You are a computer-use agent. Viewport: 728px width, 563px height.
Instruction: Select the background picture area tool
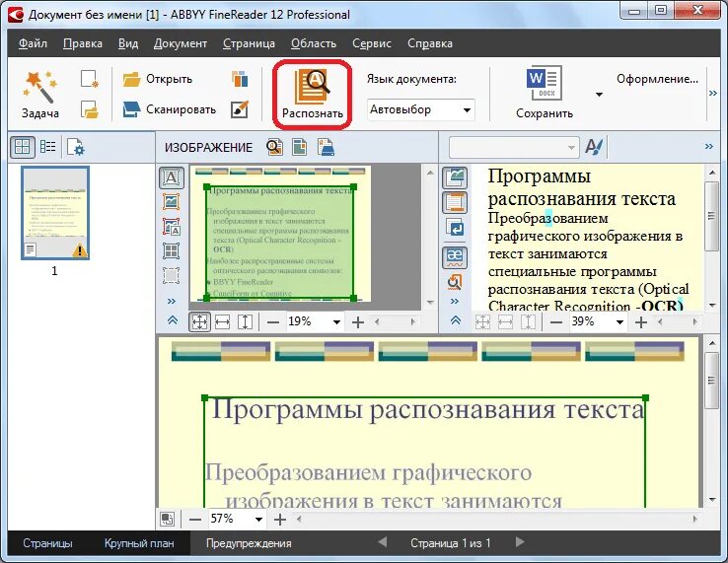(172, 227)
